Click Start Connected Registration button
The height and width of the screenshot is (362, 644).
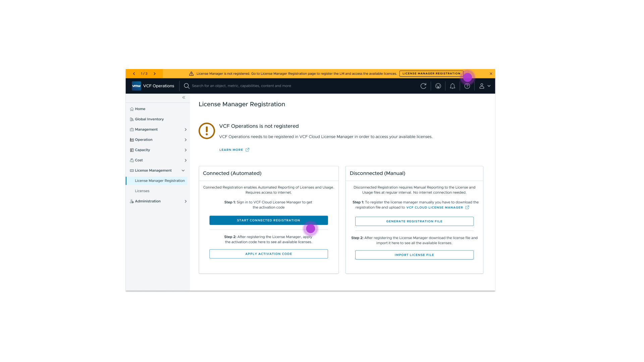(x=268, y=221)
